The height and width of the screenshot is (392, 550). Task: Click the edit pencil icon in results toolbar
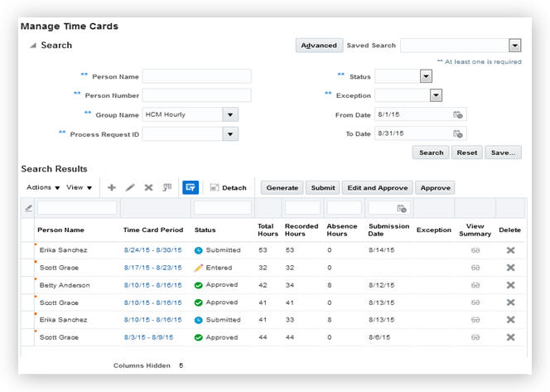pos(130,188)
